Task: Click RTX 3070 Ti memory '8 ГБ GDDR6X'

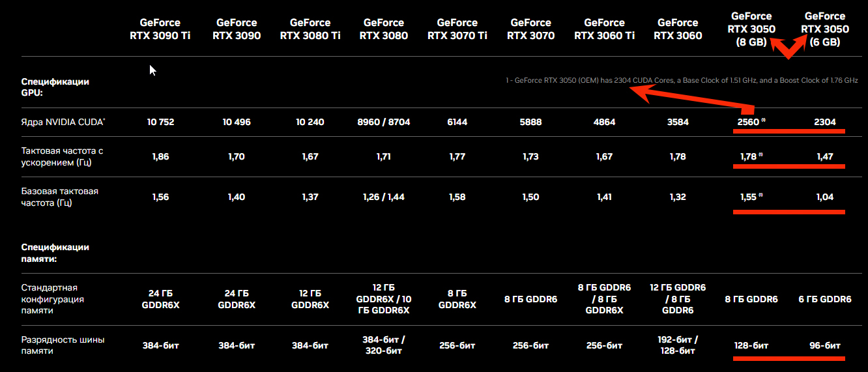Action: [457, 299]
